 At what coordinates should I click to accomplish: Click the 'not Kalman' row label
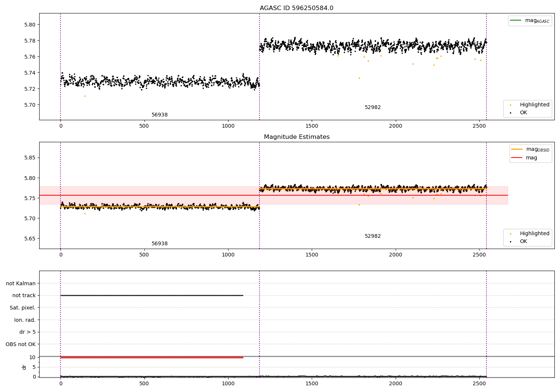point(21,283)
